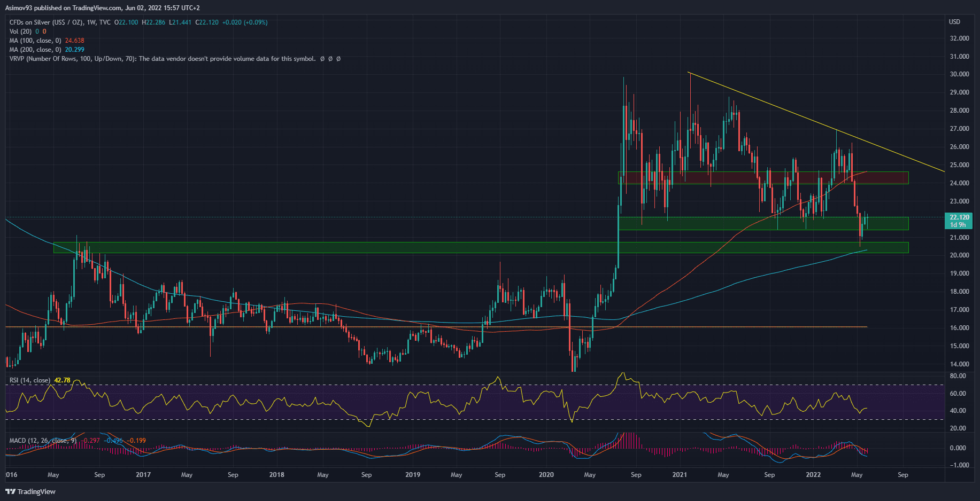Click the MA 100 indicator label

click(35, 41)
